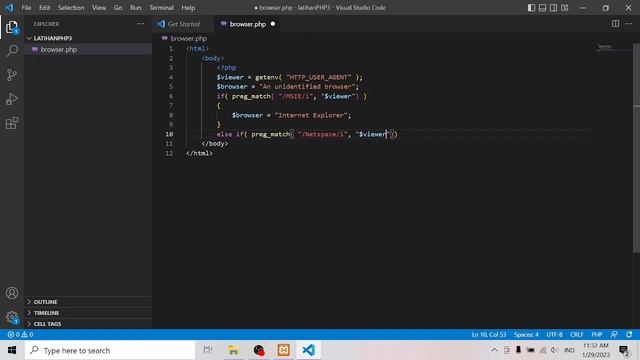The height and width of the screenshot is (360, 640).
Task: Change indentation via Spaces: 4
Action: tap(526, 334)
